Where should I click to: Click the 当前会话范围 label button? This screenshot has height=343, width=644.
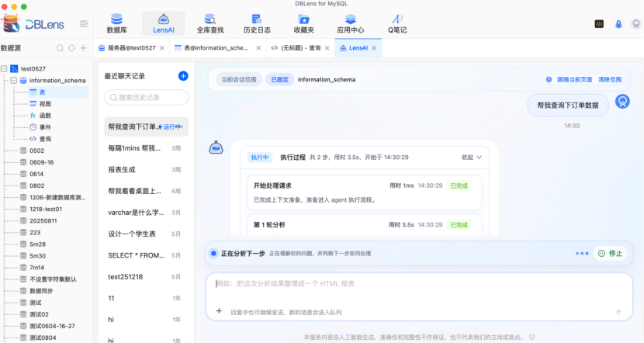(239, 80)
